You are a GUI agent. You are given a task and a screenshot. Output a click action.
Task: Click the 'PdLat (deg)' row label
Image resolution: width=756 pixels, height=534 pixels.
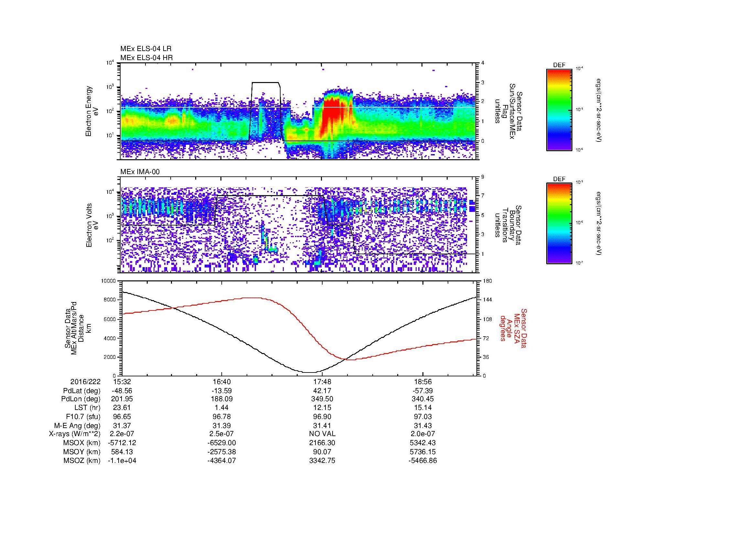tap(82, 391)
